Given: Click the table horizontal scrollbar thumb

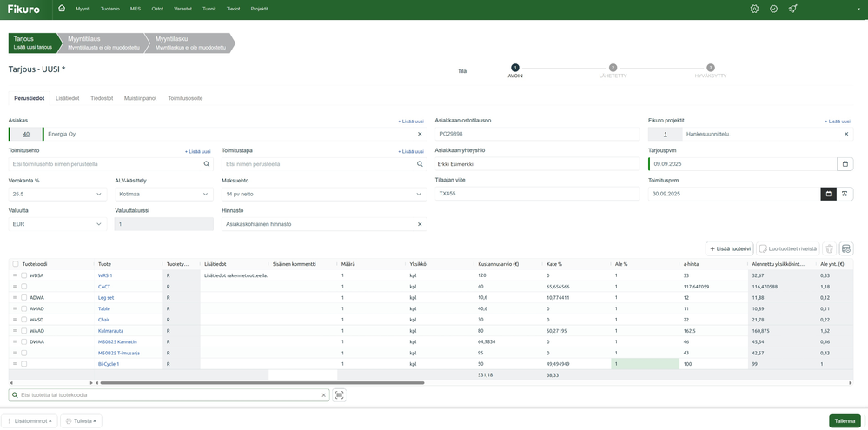Looking at the screenshot, I should 262,382.
